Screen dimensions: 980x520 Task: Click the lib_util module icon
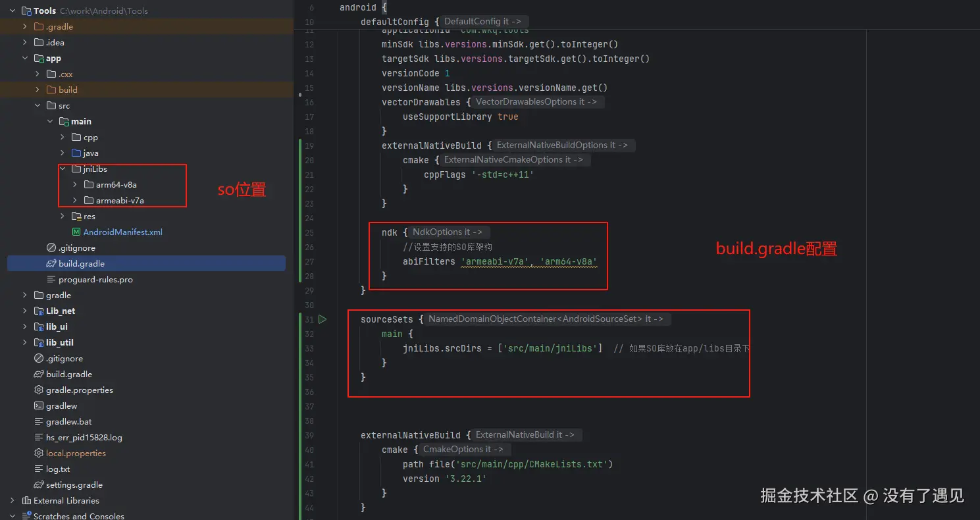click(x=39, y=342)
